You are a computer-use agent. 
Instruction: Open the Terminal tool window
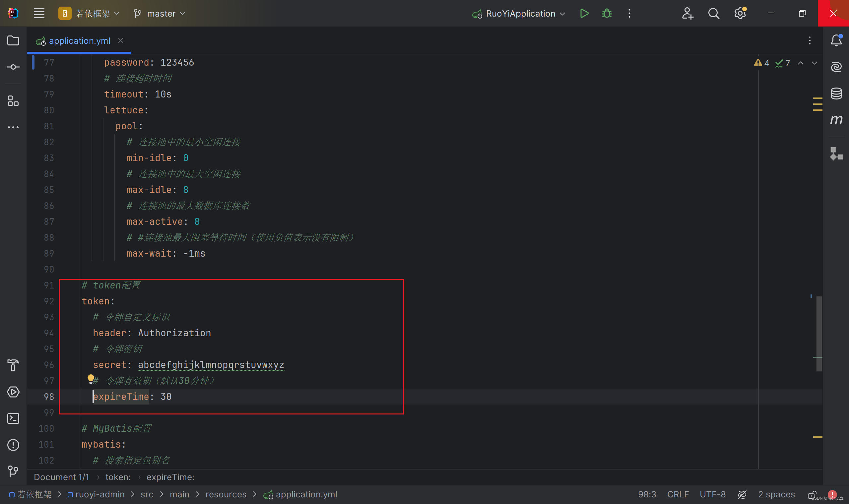[x=13, y=418]
